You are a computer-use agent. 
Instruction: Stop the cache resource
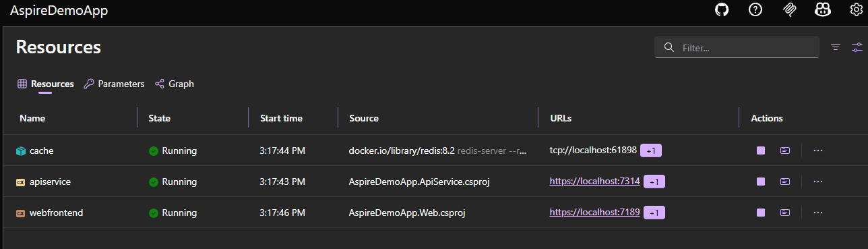761,150
